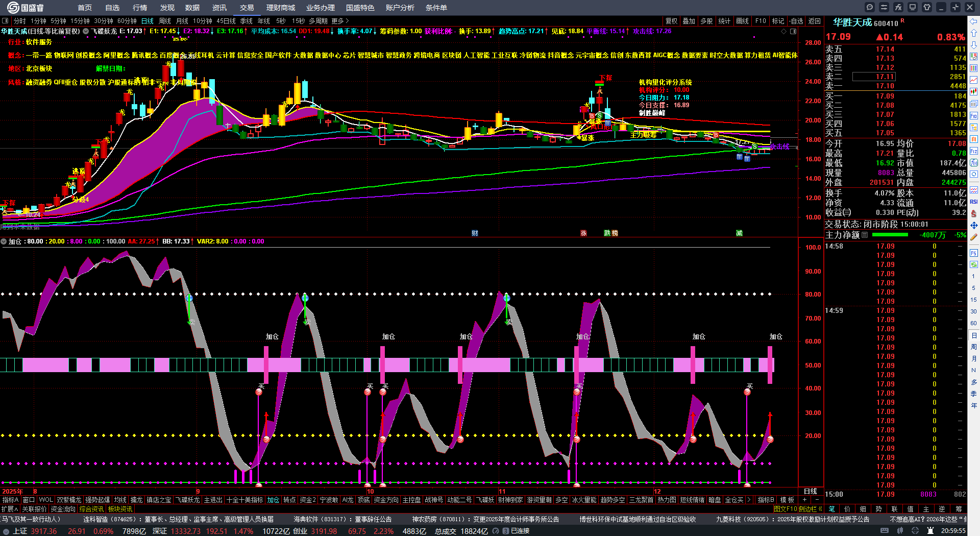
Task: Open the news pages icon in right sidebar
Action: [x=974, y=104]
